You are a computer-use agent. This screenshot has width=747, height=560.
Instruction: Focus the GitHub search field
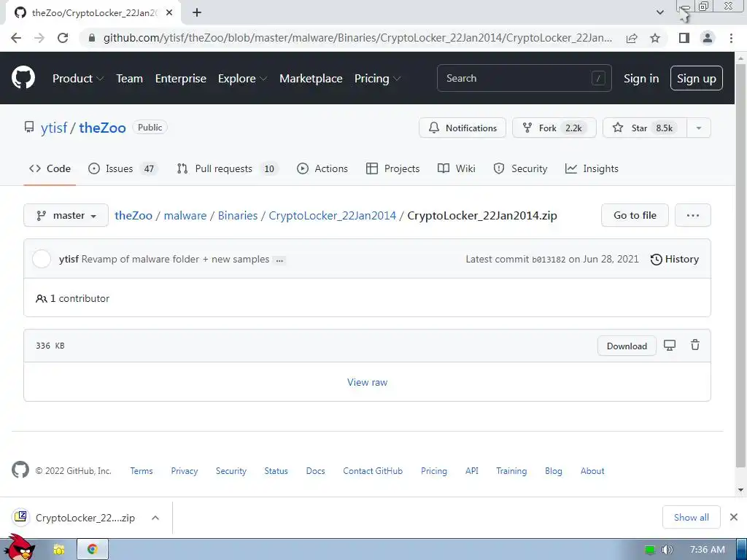[x=524, y=78]
